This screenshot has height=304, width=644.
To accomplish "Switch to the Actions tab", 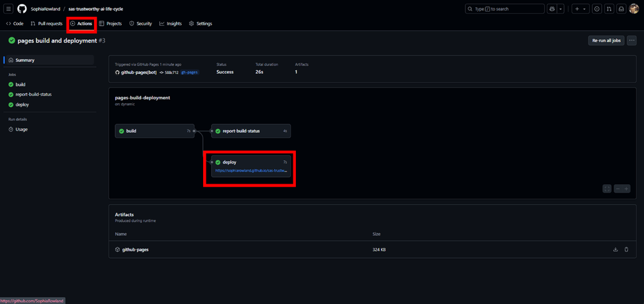I will coord(81,24).
